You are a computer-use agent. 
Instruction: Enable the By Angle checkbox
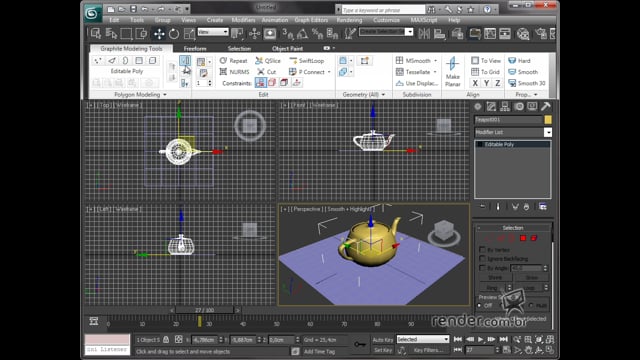pyautogui.click(x=482, y=268)
